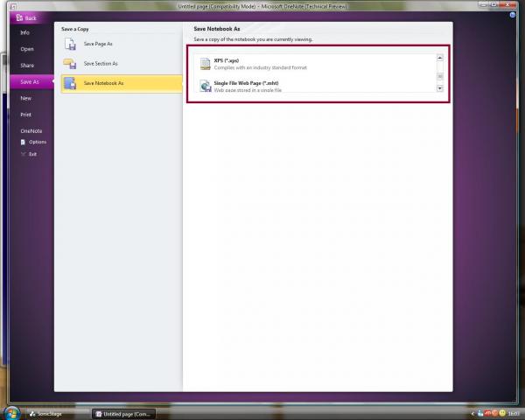Viewport: 525px width, 420px height.
Task: Click the Exit X icon
Action: click(23, 154)
